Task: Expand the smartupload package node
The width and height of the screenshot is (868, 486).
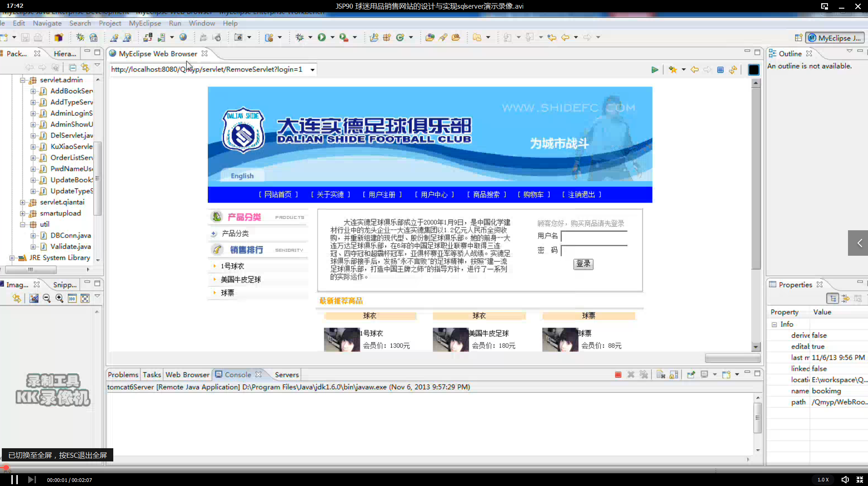Action: point(22,213)
